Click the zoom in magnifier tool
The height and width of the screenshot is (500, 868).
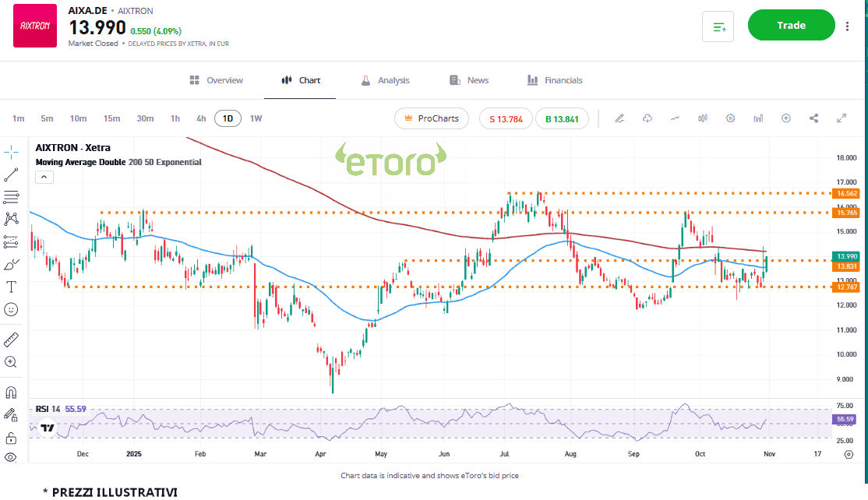coord(11,362)
